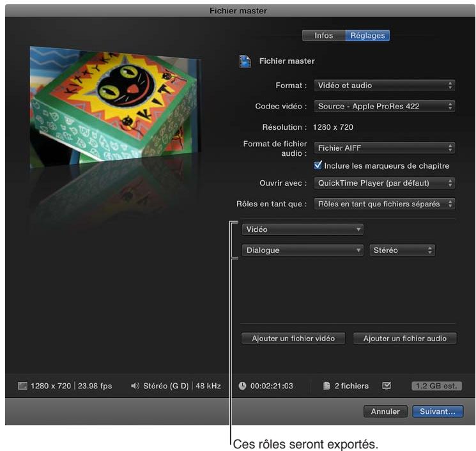Image resolution: width=476 pixels, height=451 pixels.
Task: Open the Codec vidéo dropdown
Action: point(385,106)
